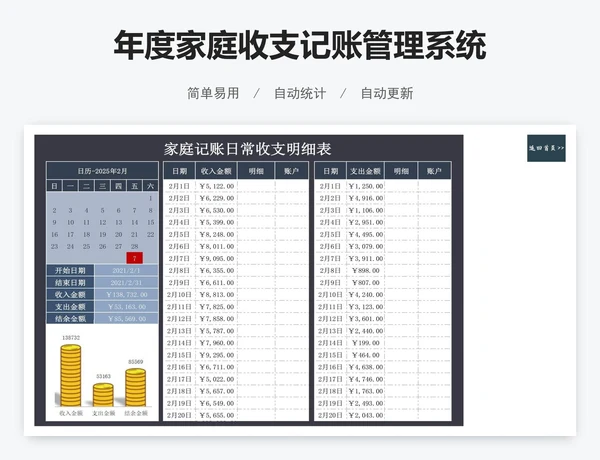Select the 年度家庭收支记账管理系统 heading
Image resolution: width=600 pixels, height=460 pixels.
click(300, 46)
